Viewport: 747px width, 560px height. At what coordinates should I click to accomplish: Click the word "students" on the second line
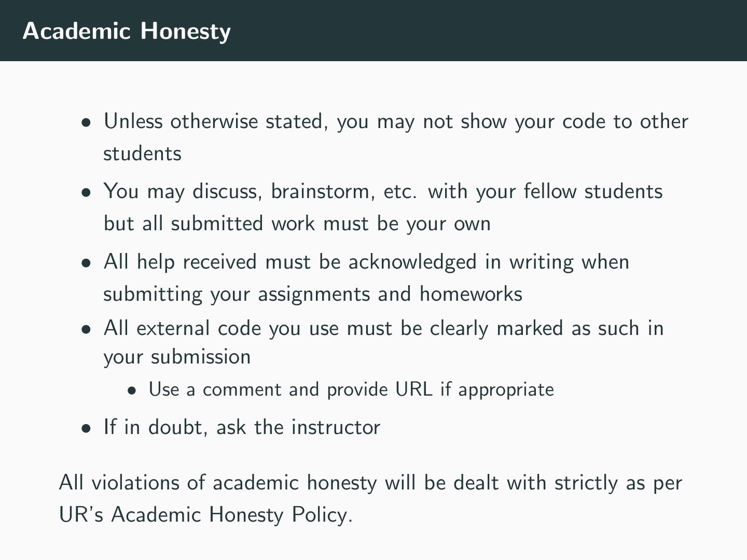pos(142,154)
